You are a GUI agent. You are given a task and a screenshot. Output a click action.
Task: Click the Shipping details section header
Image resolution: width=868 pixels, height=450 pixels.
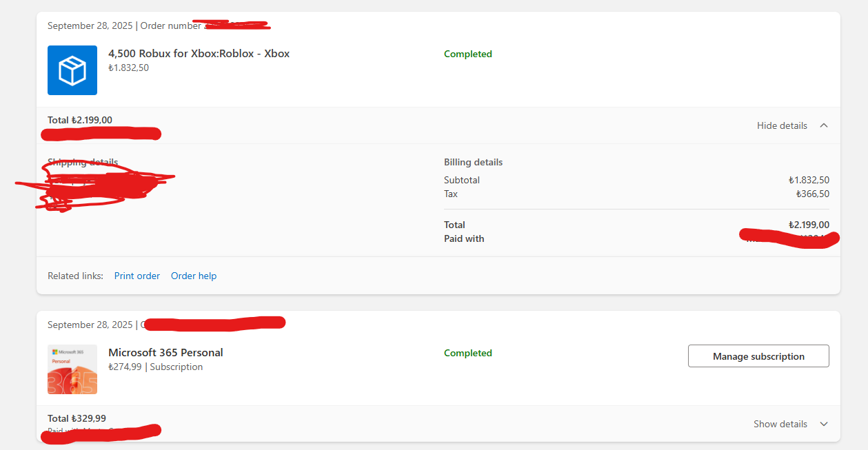coord(82,161)
